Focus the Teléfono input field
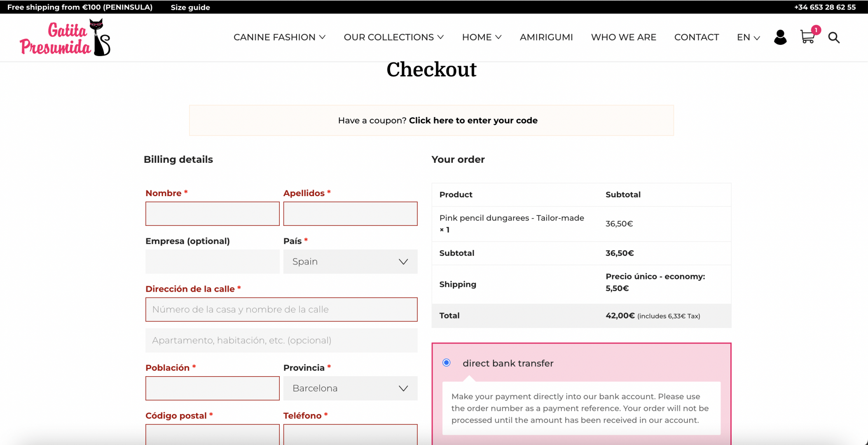 click(350, 434)
